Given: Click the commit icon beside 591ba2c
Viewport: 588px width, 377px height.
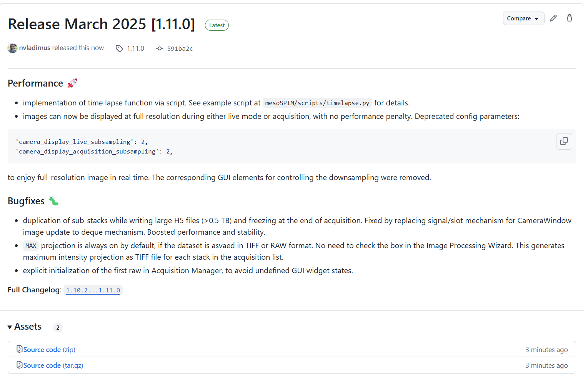Looking at the screenshot, I should [160, 48].
